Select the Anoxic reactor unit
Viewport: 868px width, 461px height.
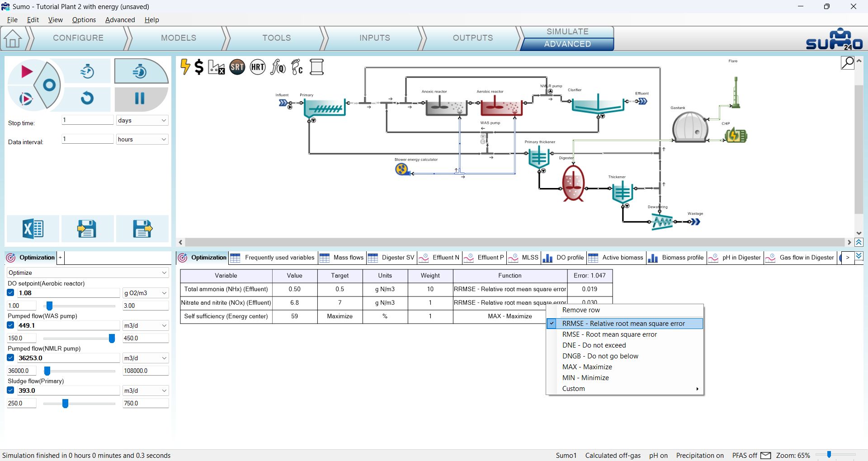pos(446,108)
